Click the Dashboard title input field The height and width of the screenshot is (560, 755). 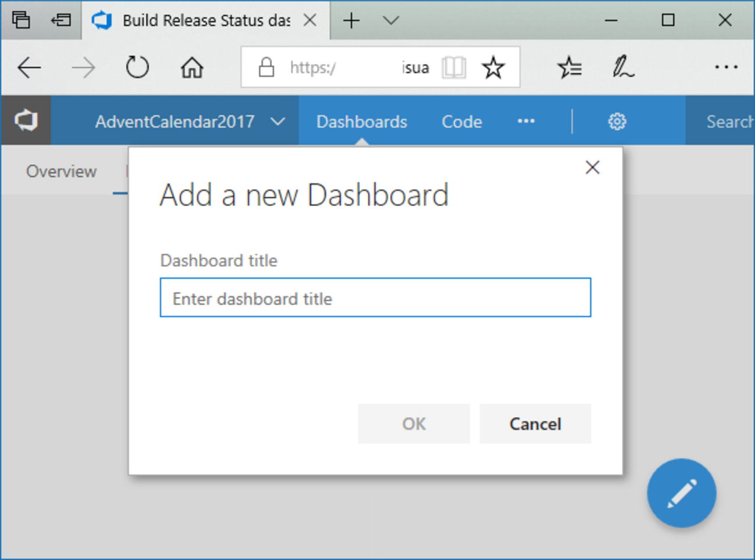click(375, 298)
